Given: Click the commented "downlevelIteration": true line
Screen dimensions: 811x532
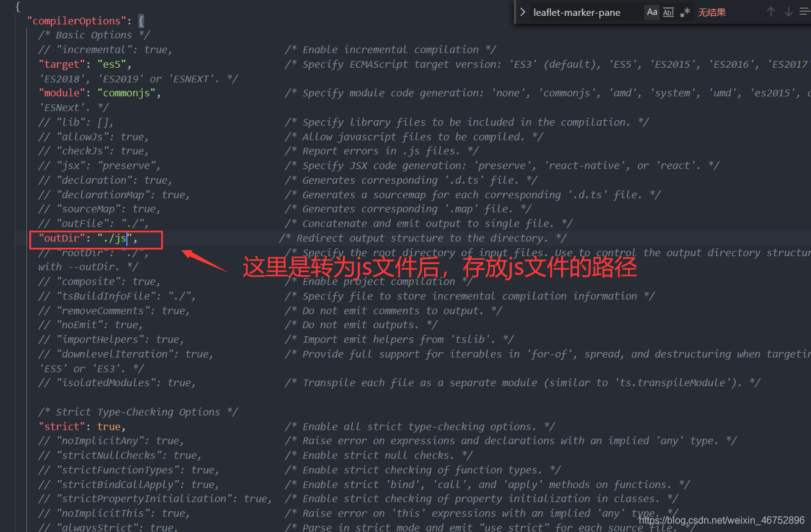Looking at the screenshot, I should pyautogui.click(x=126, y=354).
